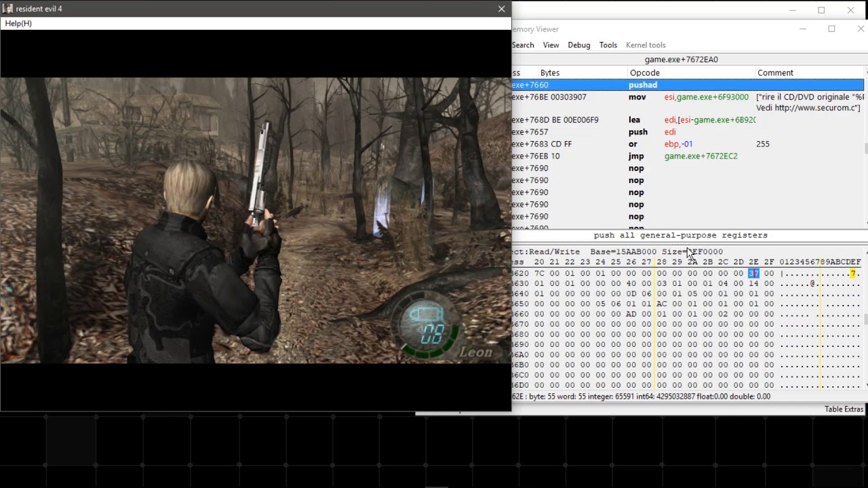The width and height of the screenshot is (868, 488).
Task: Select the highlighted pushad instruction row
Action: [x=688, y=85]
